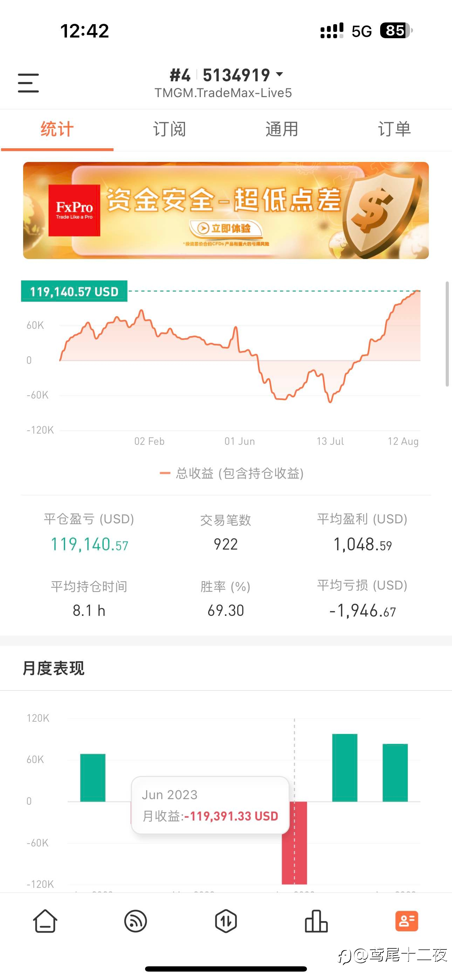Click the 119,140.57 USD chart value label

74,291
